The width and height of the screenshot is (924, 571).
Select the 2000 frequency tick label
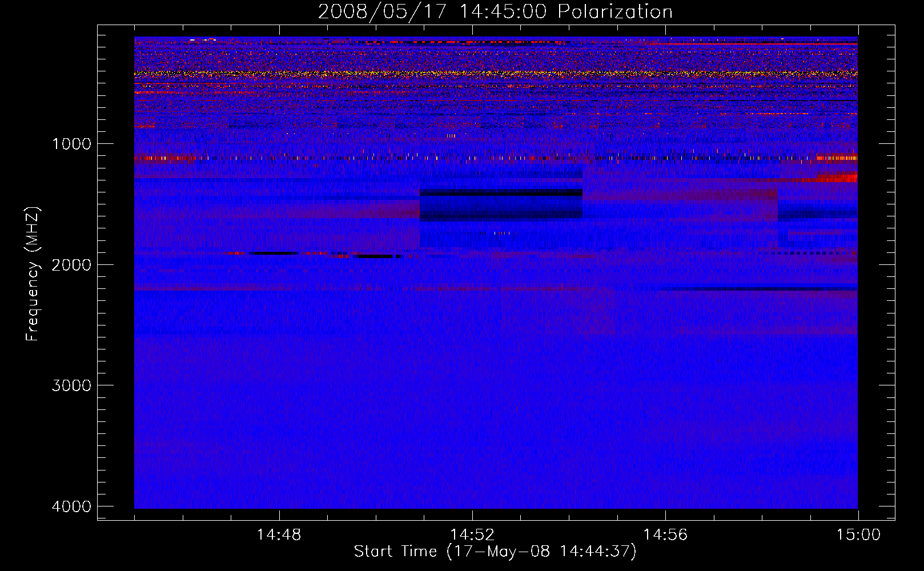tap(71, 265)
